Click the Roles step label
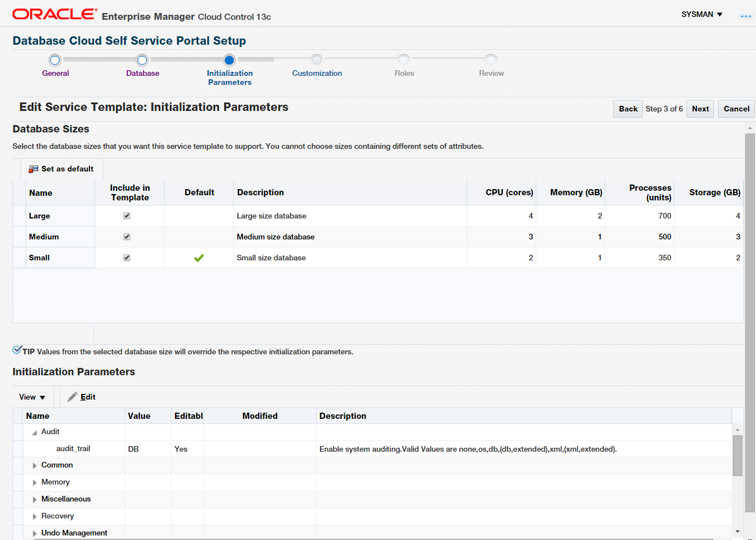756x540 pixels. [404, 73]
